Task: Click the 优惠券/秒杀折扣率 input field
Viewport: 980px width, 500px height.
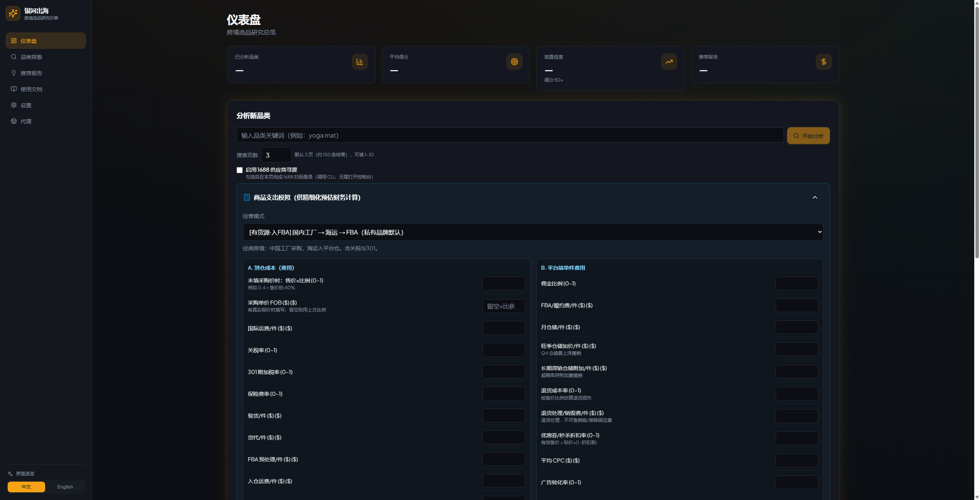Action: (x=797, y=438)
